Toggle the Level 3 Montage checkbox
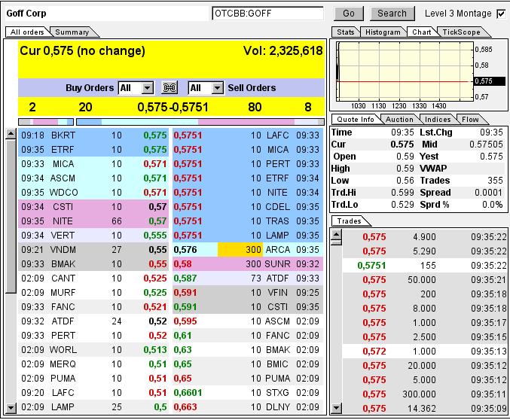Image resolution: width=510 pixels, height=420 pixels. [501, 14]
